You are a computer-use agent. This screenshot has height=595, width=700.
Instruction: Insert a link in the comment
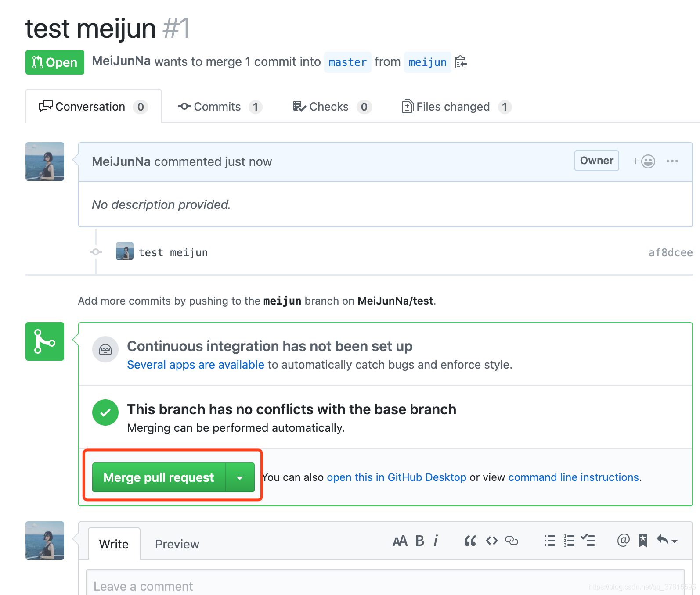512,541
